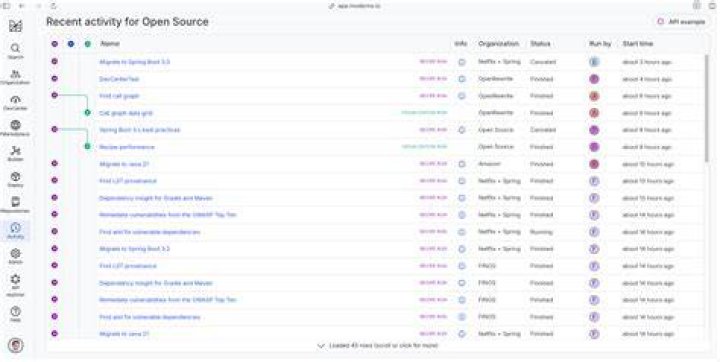This screenshot has width=720, height=362.
Task: Open Amazon's Migrate to Java 21 run
Action: (x=124, y=164)
